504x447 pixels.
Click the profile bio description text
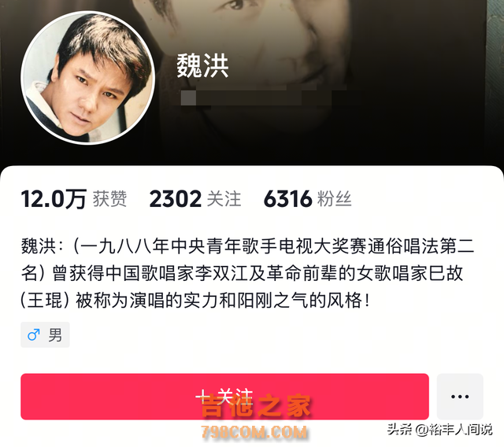click(x=247, y=274)
